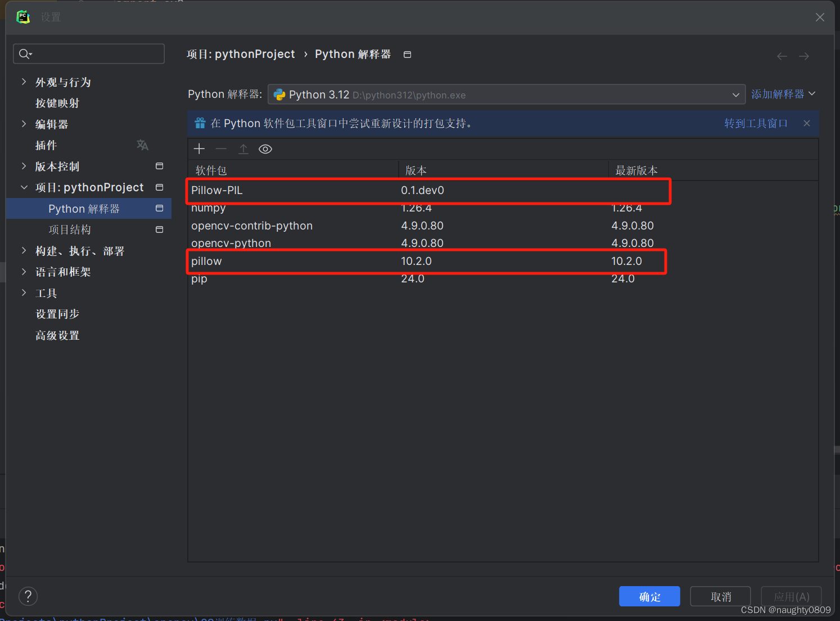This screenshot has width=840, height=621.
Task: Click the help question mark button
Action: pos(28,596)
